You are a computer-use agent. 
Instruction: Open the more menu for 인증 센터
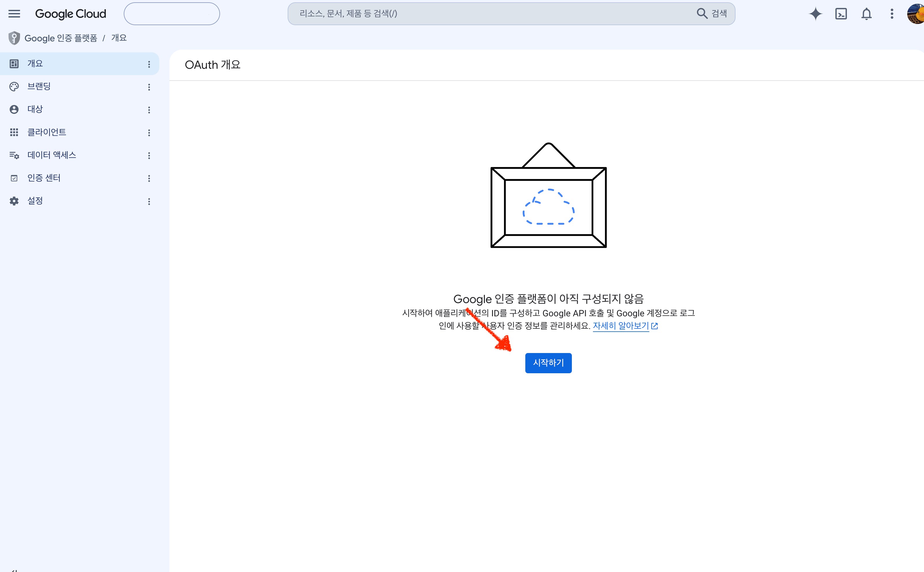click(x=149, y=178)
